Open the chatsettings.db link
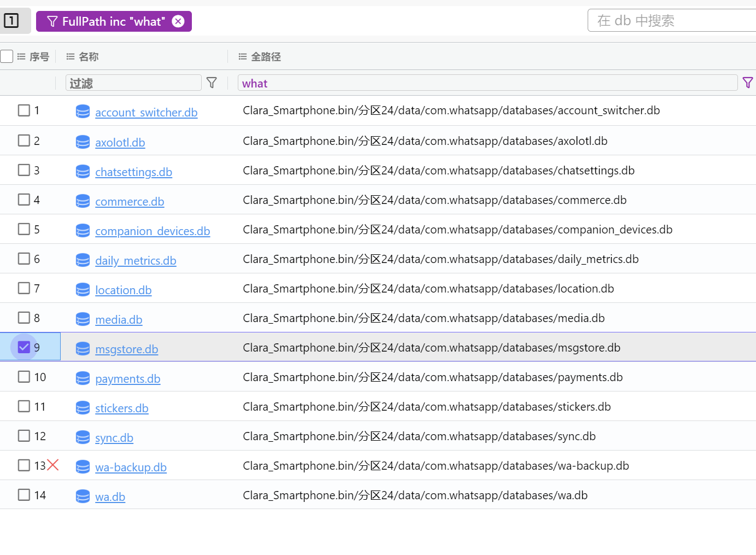Viewport: 756px width, 555px height. pyautogui.click(x=133, y=172)
